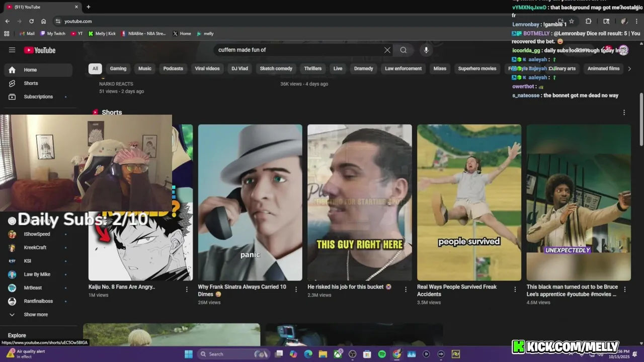
Task: Play the Frank Sinatra Shorts thumbnail
Action: tap(250, 203)
